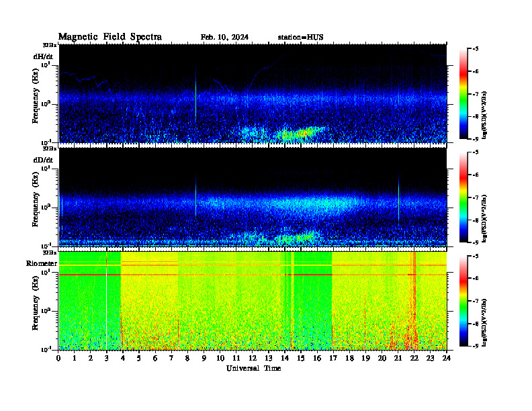
Task: Select the "dH/dt" panel label
Action: click(x=43, y=56)
